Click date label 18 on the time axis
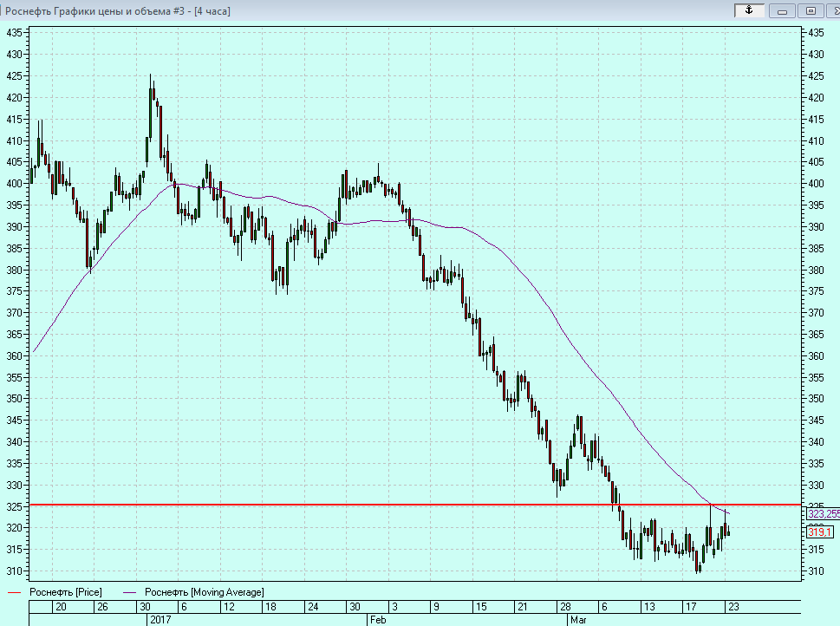This screenshot has height=626, width=840. click(270, 607)
